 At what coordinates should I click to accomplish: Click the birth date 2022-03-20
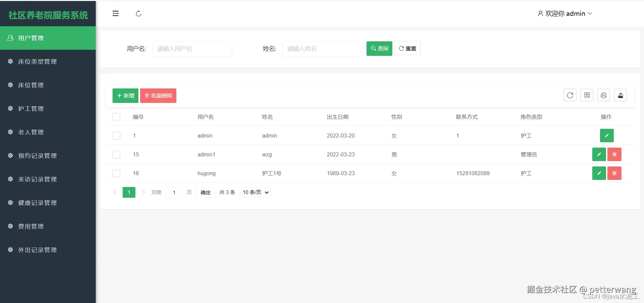[341, 136]
